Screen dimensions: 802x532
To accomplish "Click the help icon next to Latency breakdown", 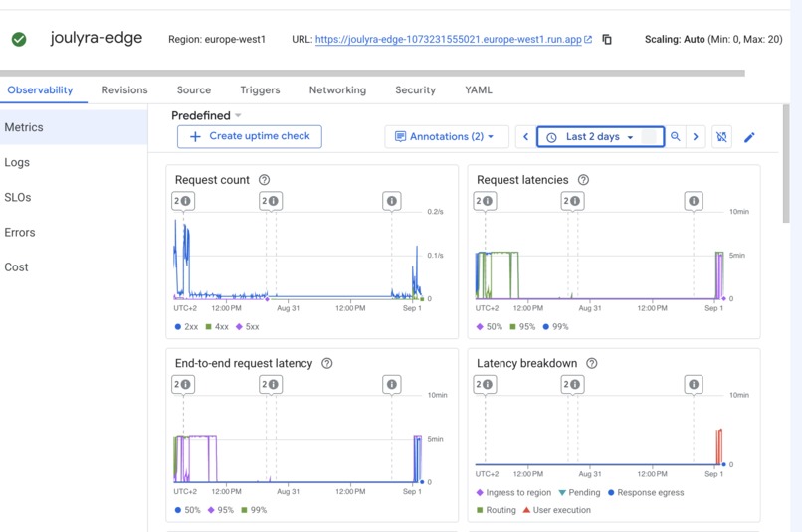I will point(592,363).
